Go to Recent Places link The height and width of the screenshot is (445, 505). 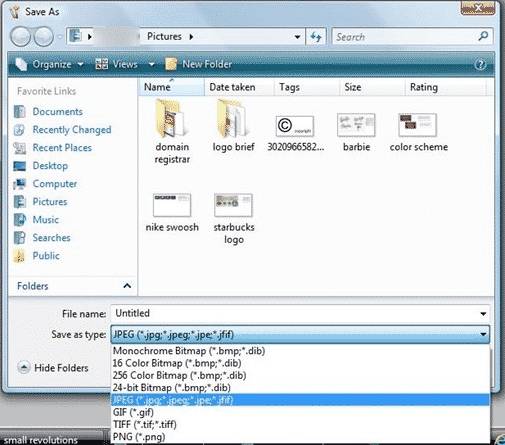[62, 148]
